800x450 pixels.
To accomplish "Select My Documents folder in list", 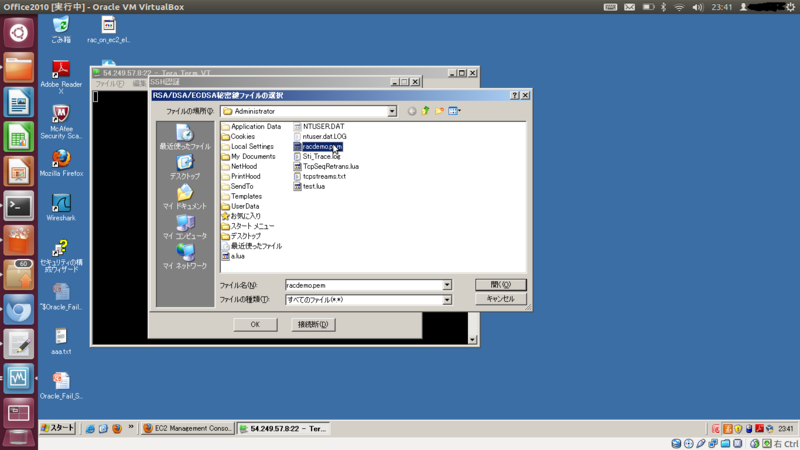I will 248,157.
